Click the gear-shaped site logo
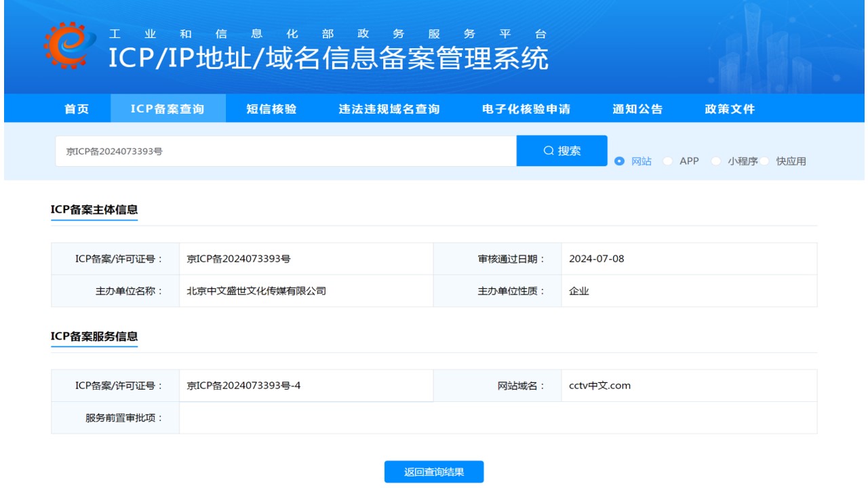 (x=65, y=45)
